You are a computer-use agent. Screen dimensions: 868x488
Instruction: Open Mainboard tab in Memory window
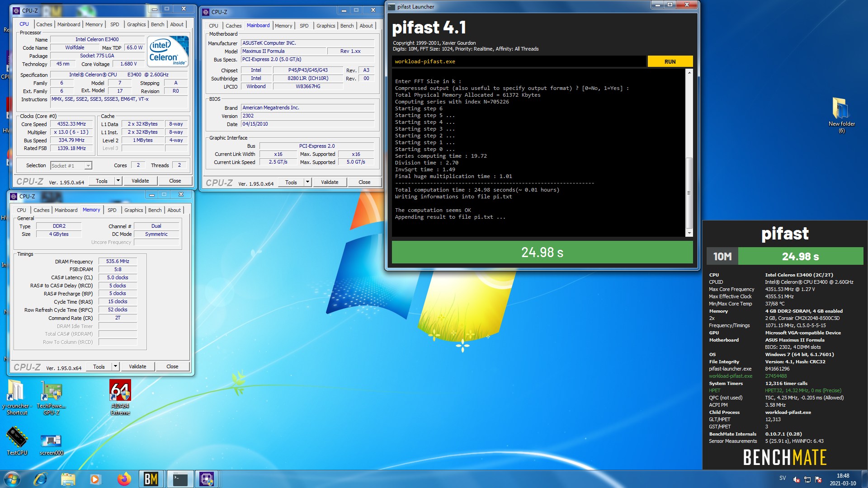(66, 210)
